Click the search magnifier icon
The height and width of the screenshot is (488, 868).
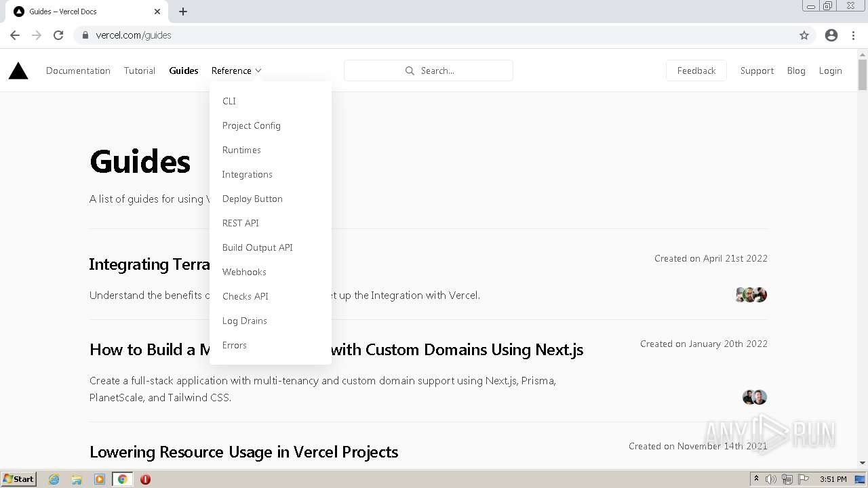tap(410, 70)
